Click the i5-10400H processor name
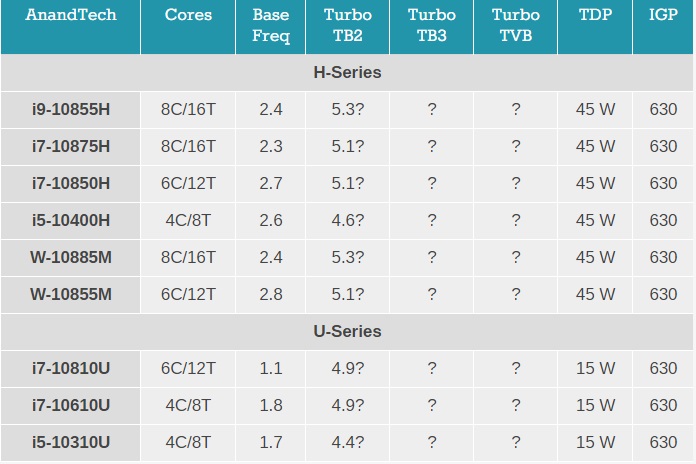 click(x=70, y=220)
